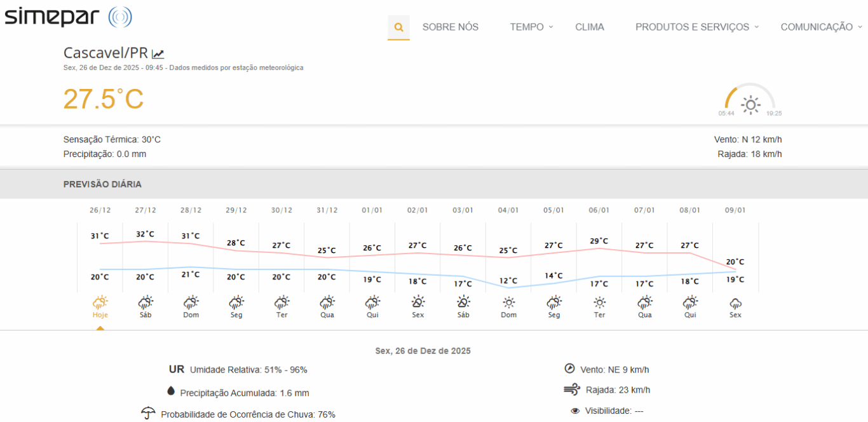Viewport: 868px width, 422px height.
Task: Click the search magnifier icon
Action: (x=398, y=27)
